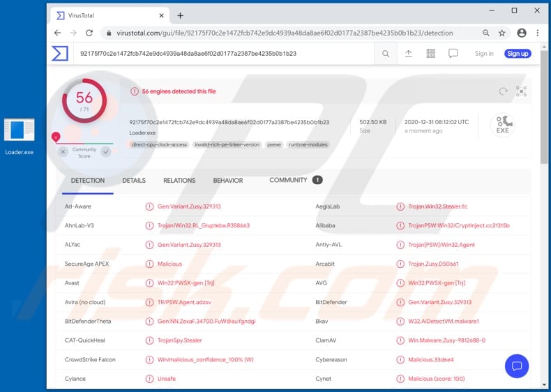551x392 pixels.
Task: Open the comments speech bubble icon
Action: point(453,54)
